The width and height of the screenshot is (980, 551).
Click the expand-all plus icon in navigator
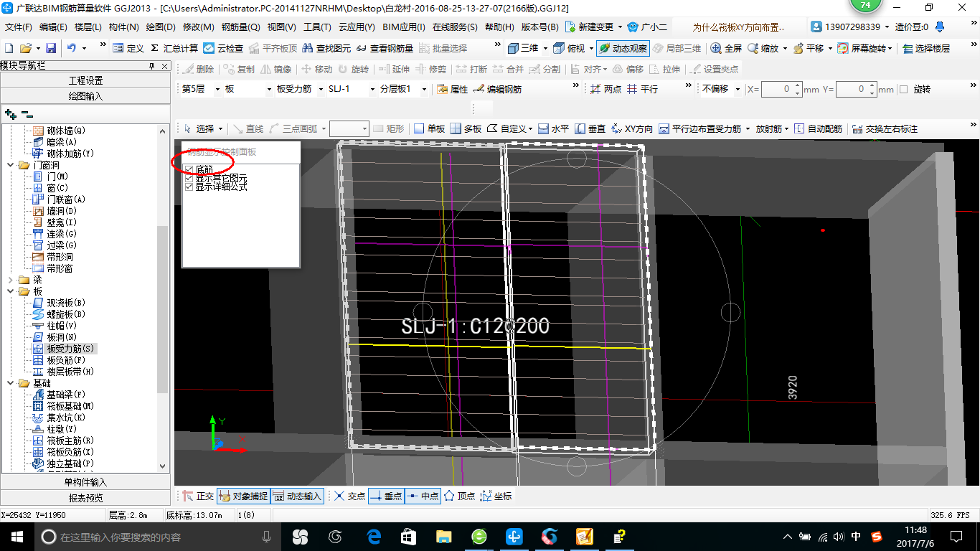(11, 114)
